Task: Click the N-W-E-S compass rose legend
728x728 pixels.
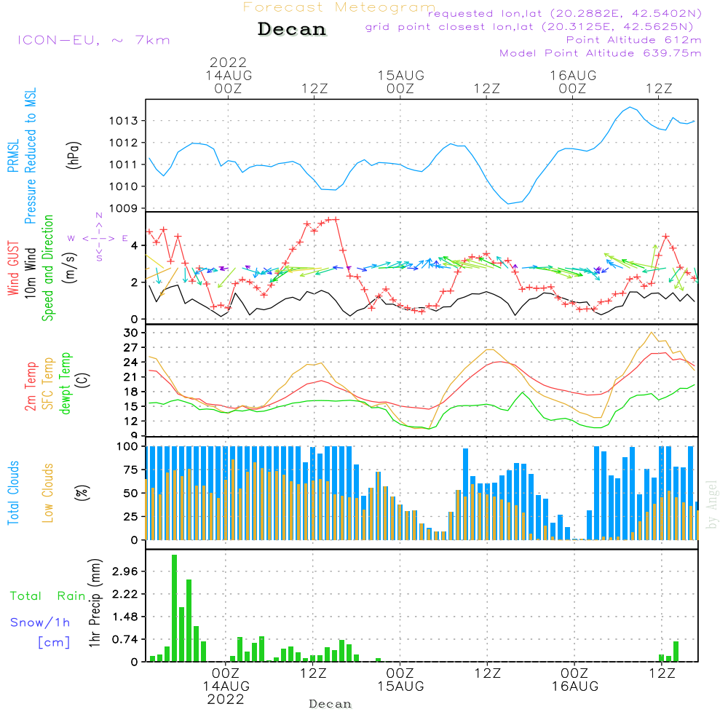Action: click(99, 237)
